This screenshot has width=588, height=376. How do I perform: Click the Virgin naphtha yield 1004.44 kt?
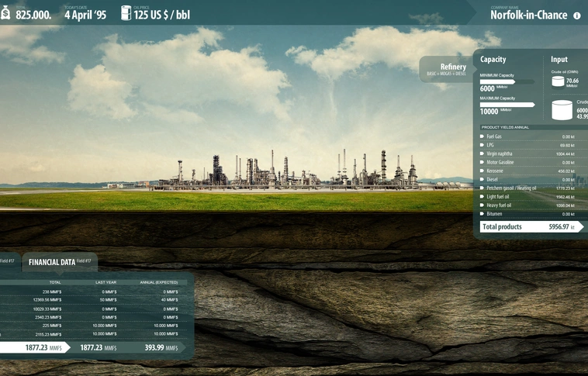tap(566, 154)
